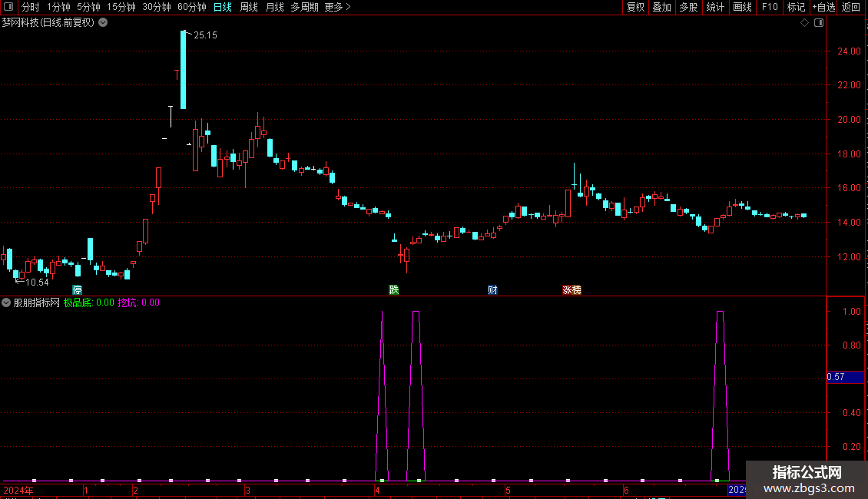Image resolution: width=868 pixels, height=499 pixels.
Task: Switch to 日线 daily chart
Action: [223, 7]
